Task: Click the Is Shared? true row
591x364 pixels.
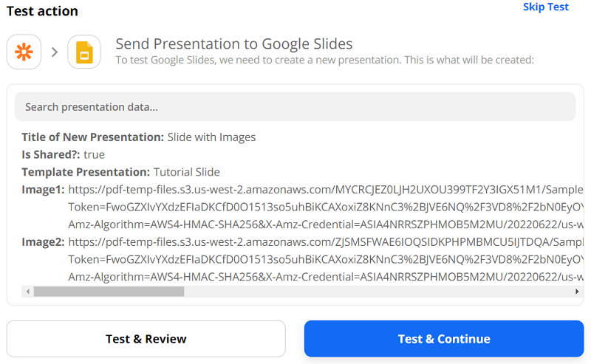Action: [63, 154]
